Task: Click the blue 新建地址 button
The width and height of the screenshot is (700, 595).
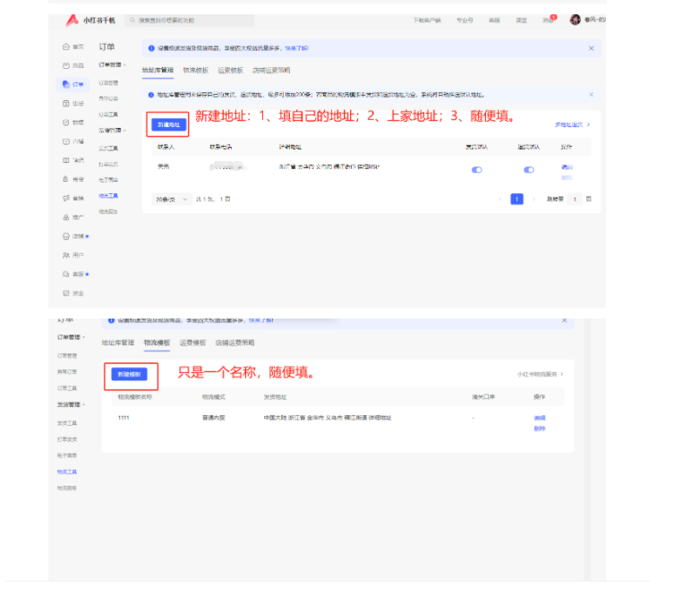Action: coord(167,124)
